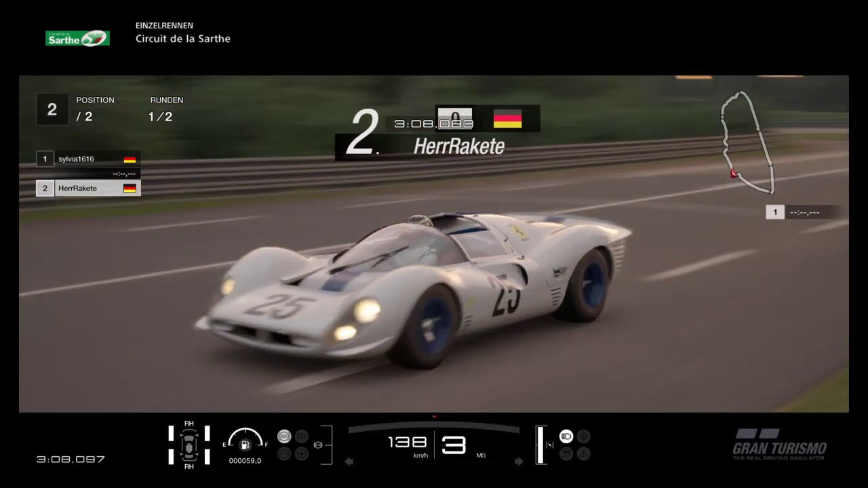This screenshot has width=868, height=488.
Task: Click the Circuit de la Sarthe track logo
Action: (x=77, y=38)
